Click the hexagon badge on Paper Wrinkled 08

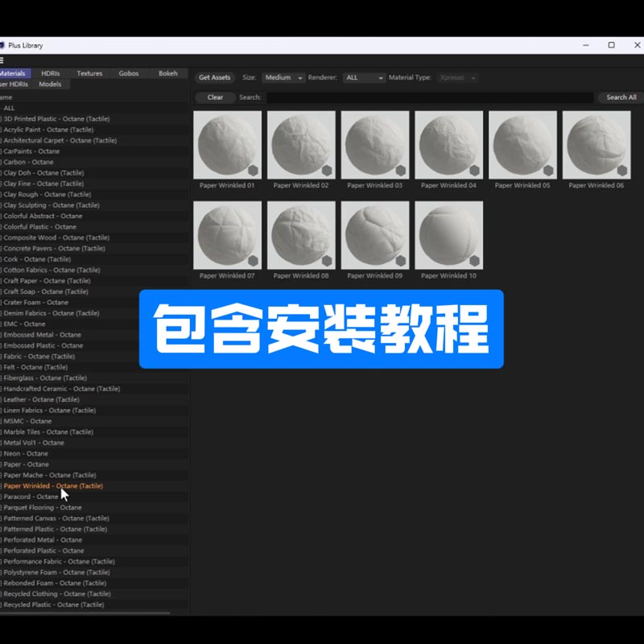tap(327, 261)
